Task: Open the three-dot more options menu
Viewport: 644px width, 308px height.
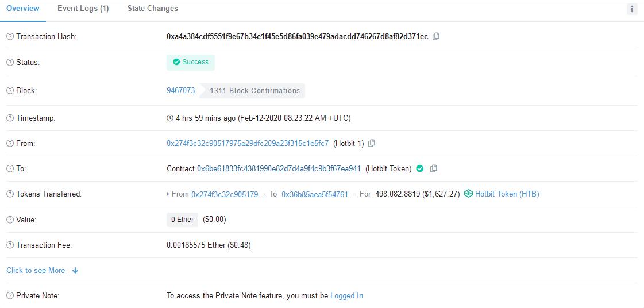Action: click(632, 9)
